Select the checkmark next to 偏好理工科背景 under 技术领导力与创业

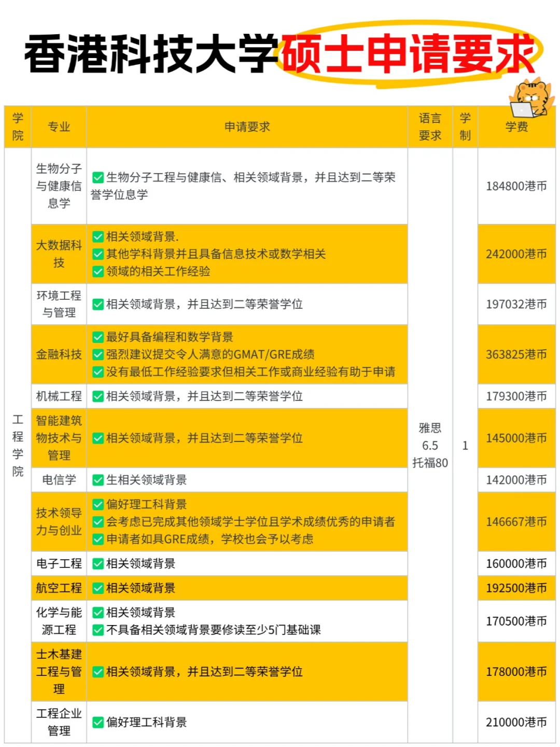(97, 504)
